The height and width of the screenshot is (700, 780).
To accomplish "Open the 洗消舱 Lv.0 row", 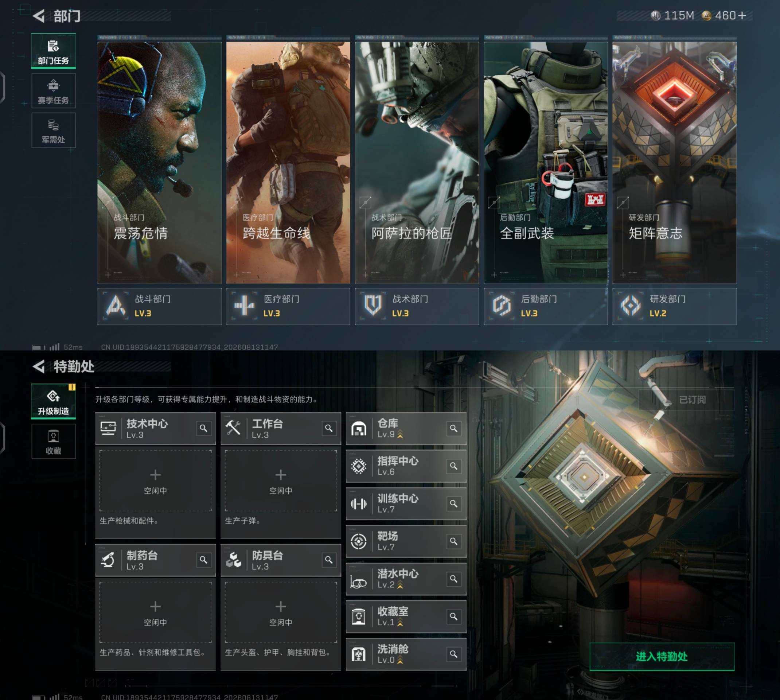I will (x=406, y=654).
